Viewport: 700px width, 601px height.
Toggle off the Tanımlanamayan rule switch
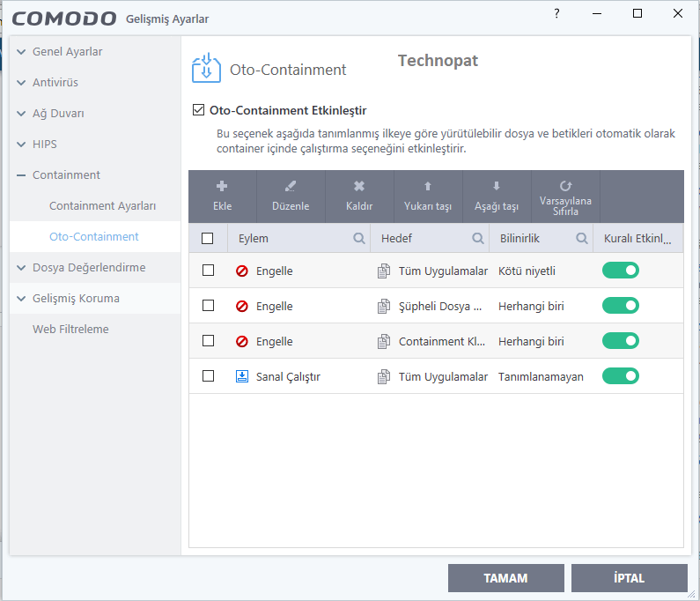click(621, 376)
